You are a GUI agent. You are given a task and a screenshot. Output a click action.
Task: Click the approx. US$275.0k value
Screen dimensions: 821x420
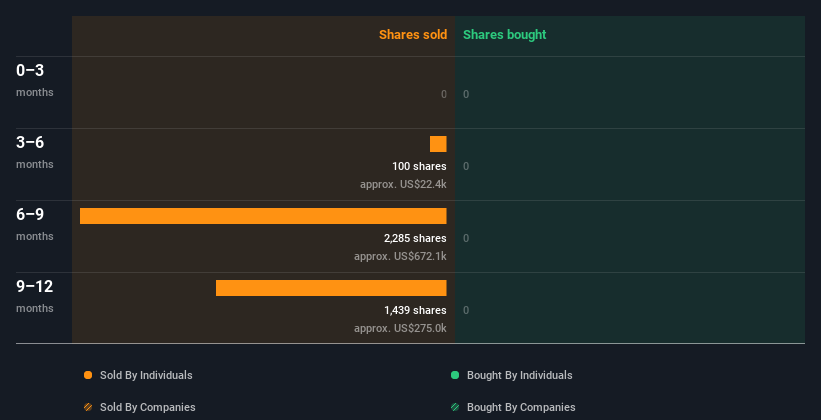pos(400,328)
